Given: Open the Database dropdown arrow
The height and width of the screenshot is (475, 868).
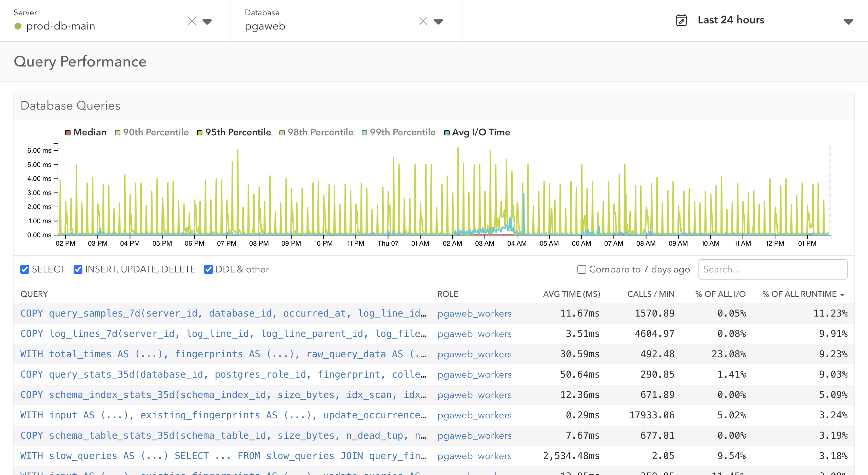Looking at the screenshot, I should click(438, 22).
